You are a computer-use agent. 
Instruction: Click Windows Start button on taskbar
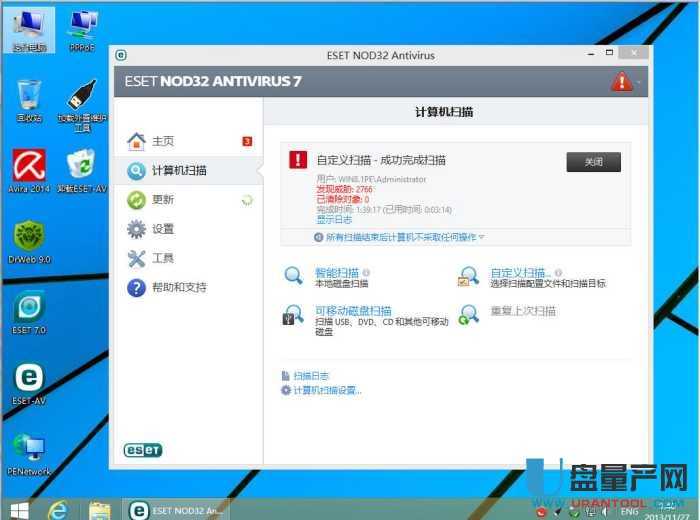18,509
